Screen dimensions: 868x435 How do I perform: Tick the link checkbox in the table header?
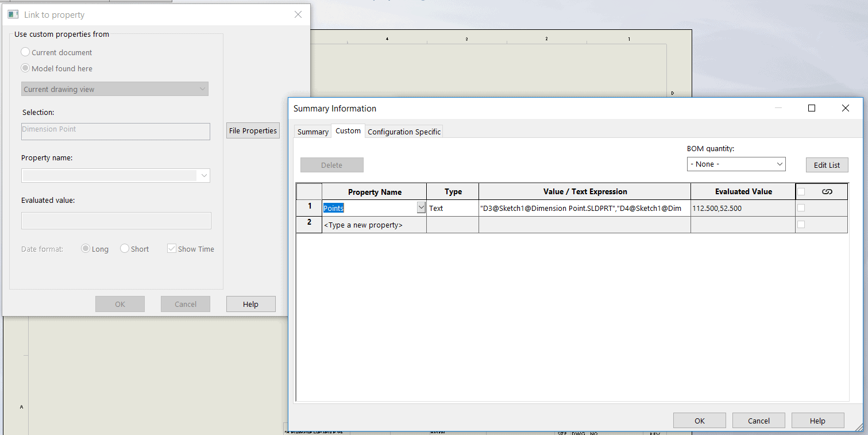pos(801,192)
